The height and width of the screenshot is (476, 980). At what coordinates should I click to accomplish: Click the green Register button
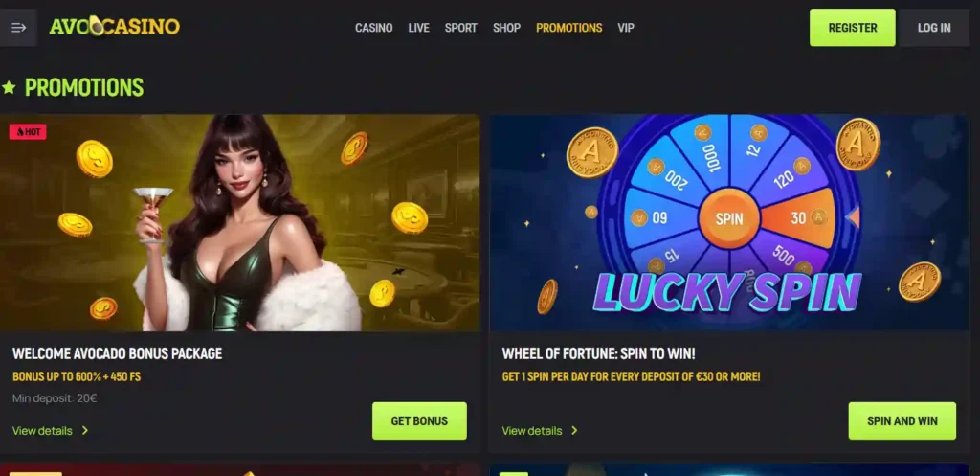(x=853, y=28)
